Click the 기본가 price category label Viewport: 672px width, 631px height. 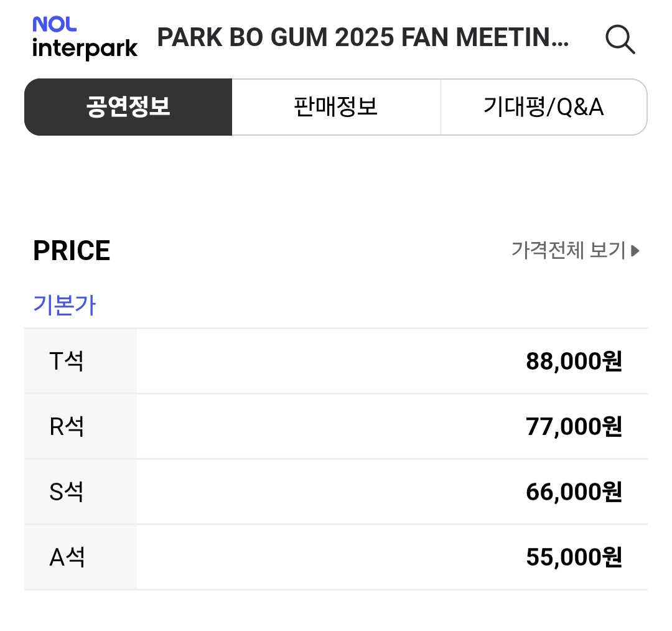[64, 306]
